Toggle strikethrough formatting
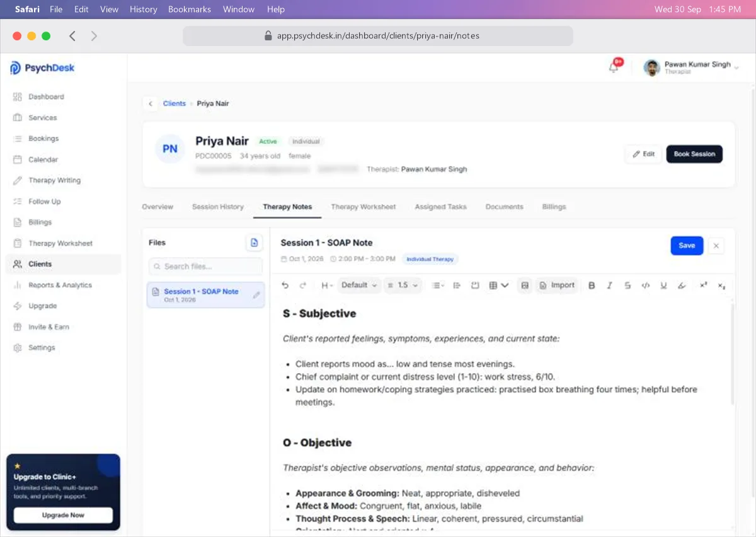 click(627, 286)
